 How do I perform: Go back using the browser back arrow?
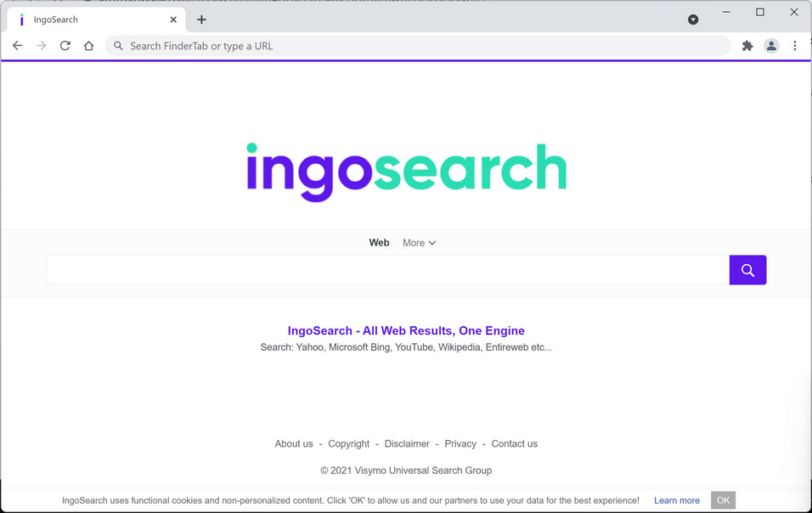pos(18,46)
